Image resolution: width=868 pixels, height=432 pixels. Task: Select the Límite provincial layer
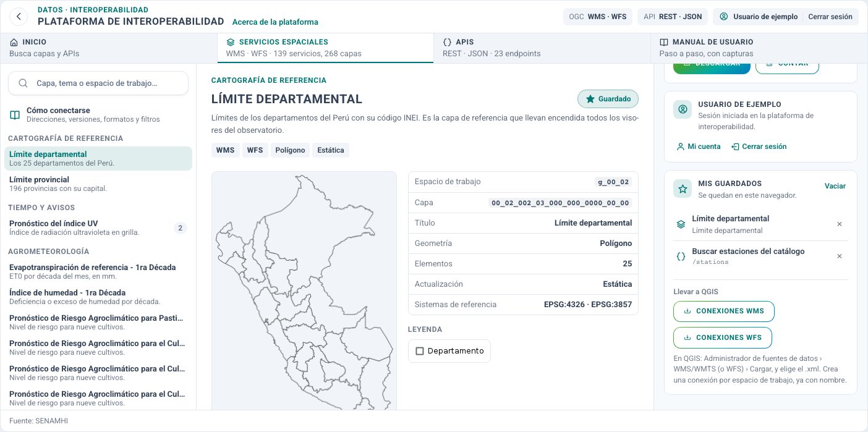(x=98, y=184)
